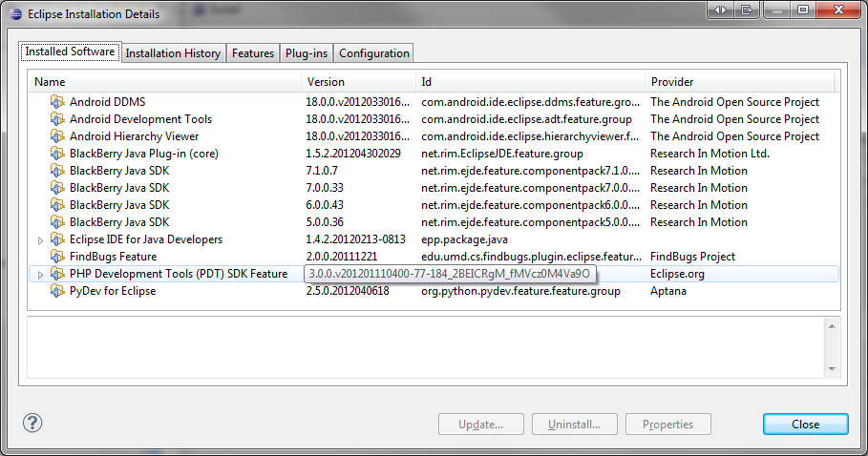Screen dimensions: 868x456
Task: Select PHP Development Tools (PDT) SDK Feature name
Action: click(x=179, y=274)
